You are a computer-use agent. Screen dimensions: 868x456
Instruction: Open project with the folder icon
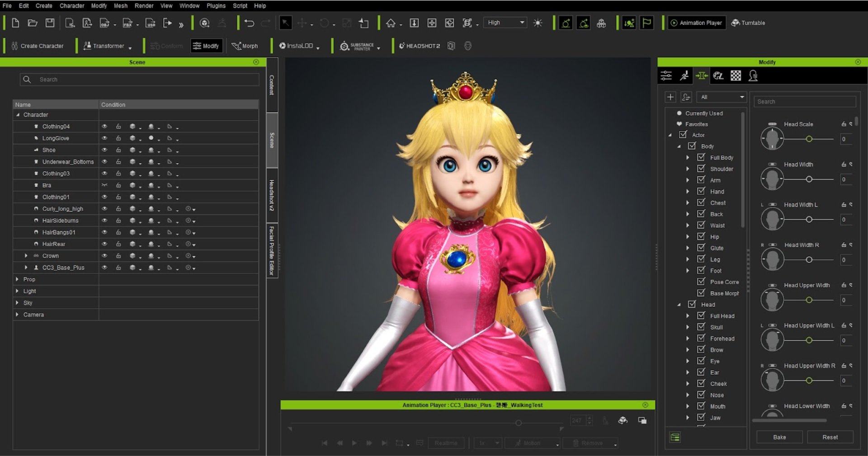pyautogui.click(x=33, y=23)
